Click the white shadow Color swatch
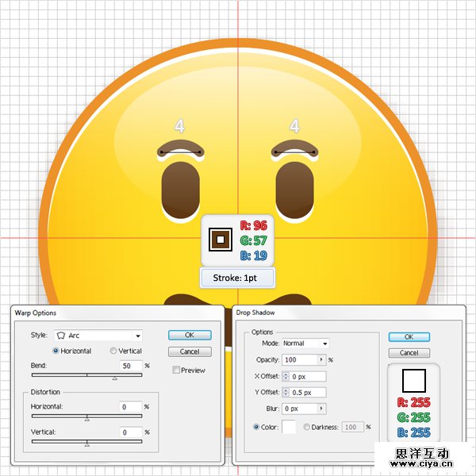 point(290,427)
